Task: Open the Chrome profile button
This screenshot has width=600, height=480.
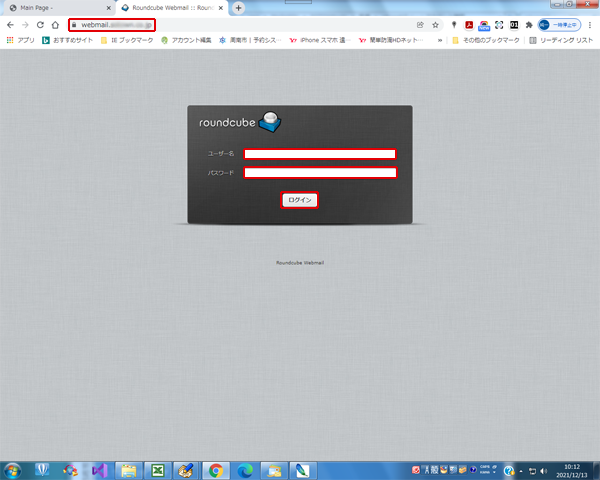Action: coord(559,25)
